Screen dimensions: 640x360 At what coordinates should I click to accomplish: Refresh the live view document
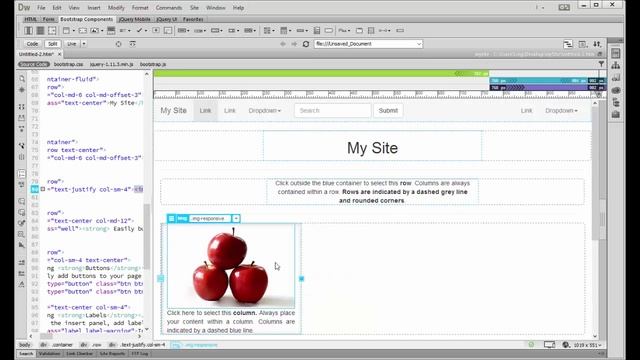[x=306, y=44]
